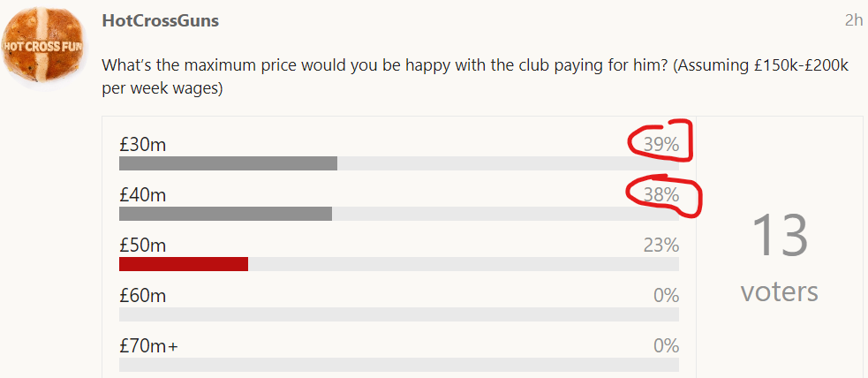Click the dark gray £30m result bar

(x=228, y=163)
